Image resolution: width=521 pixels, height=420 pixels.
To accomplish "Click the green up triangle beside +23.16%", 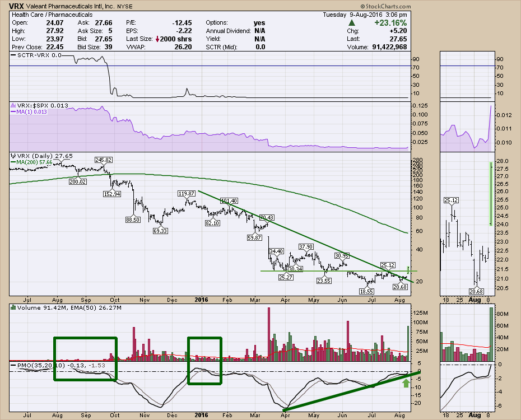I will (x=352, y=23).
